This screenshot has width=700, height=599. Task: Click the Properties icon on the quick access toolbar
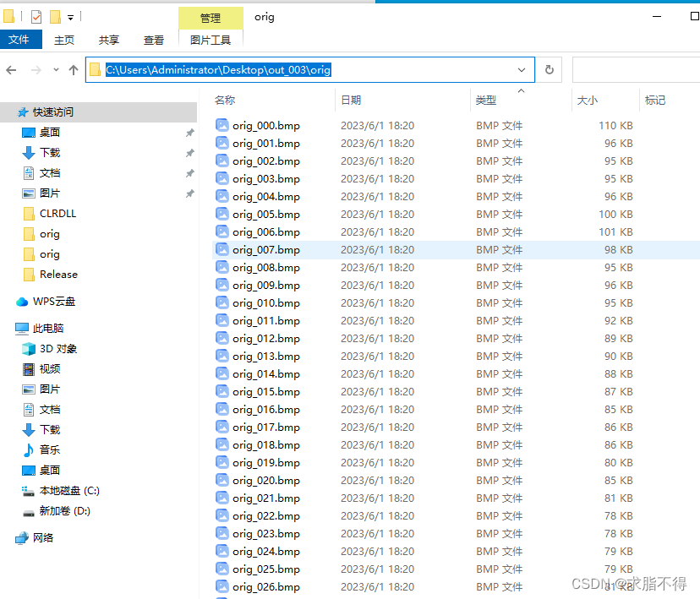(36, 17)
